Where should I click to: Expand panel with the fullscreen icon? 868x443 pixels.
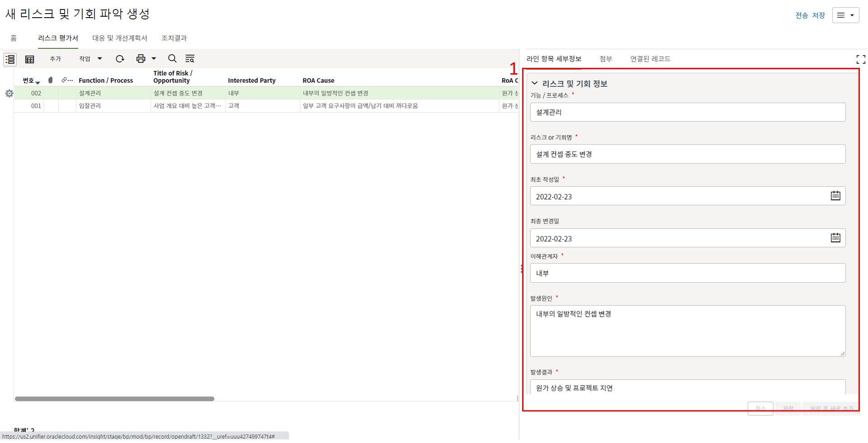click(861, 59)
